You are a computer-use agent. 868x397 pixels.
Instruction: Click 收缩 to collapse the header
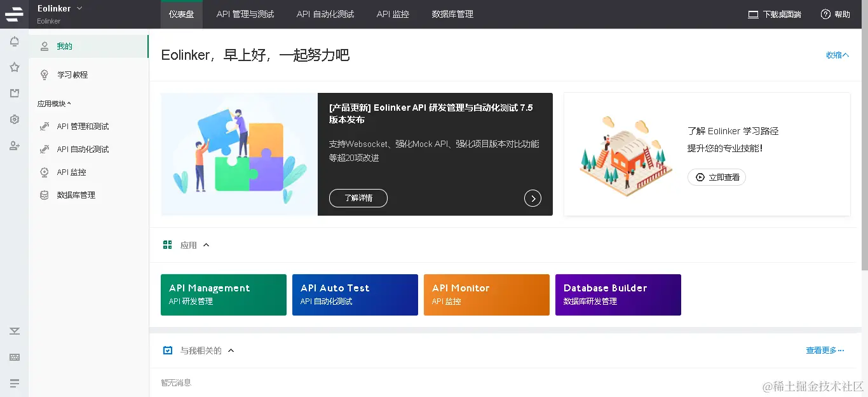click(837, 55)
